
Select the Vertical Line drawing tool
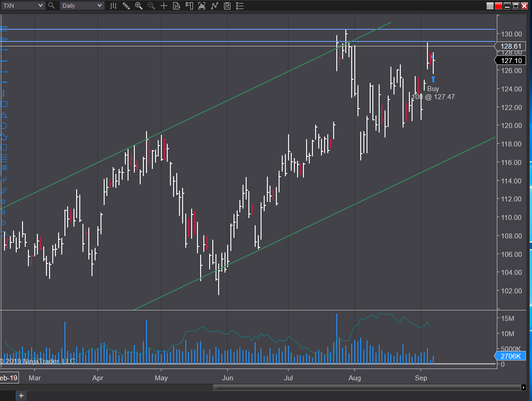pos(4,93)
